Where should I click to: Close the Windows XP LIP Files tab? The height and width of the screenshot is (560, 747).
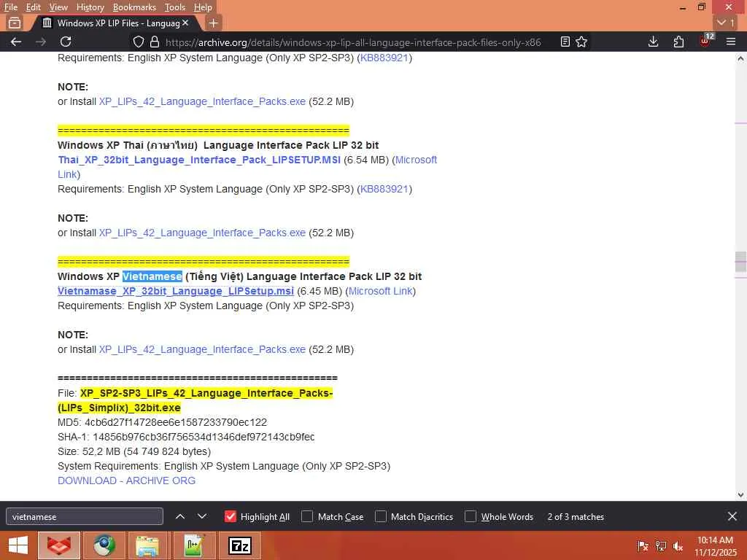185,23
